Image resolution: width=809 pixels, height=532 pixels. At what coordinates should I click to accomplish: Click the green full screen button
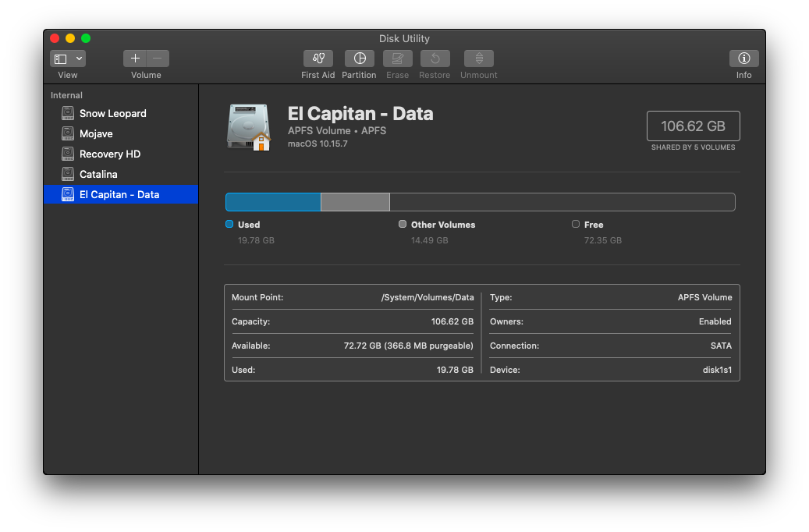[x=86, y=38]
